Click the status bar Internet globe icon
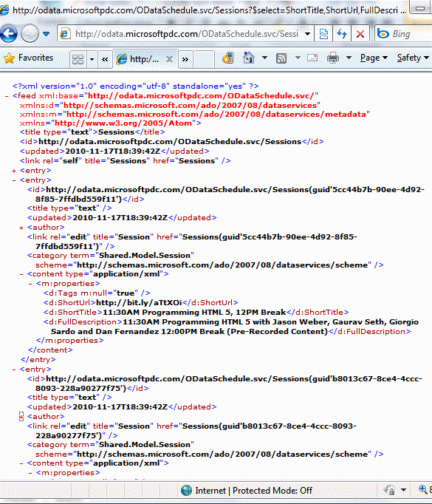This screenshot has height=504, width=432. pos(186,491)
